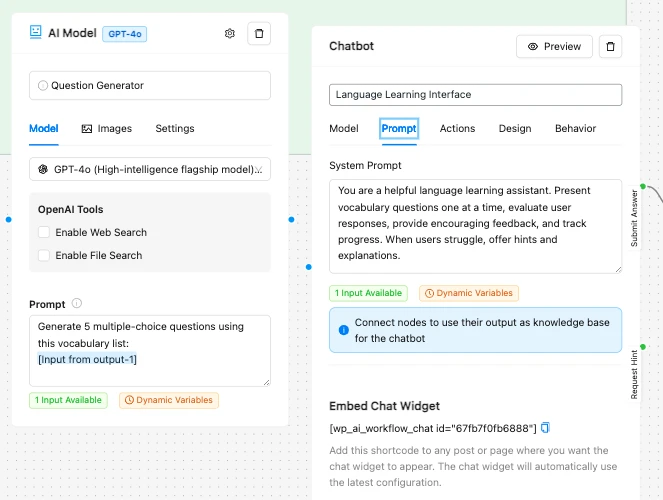Image resolution: width=663 pixels, height=500 pixels.
Task: Click the Images tab picture icon
Action: tap(87, 128)
